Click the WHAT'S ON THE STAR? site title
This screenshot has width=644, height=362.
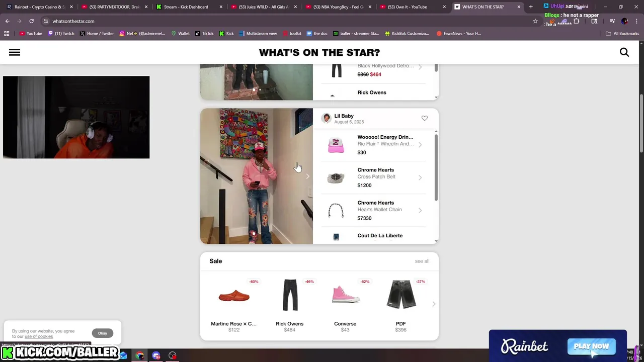tap(319, 52)
